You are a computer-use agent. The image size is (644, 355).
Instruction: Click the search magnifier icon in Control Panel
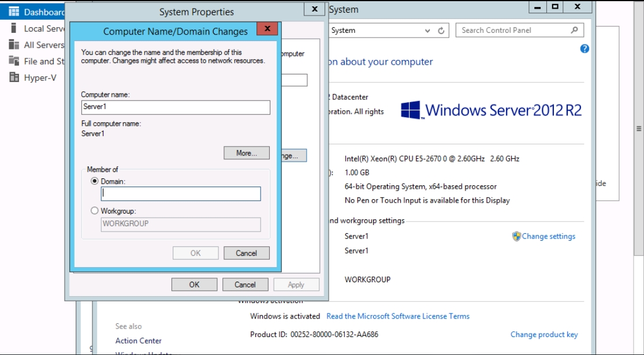tap(574, 30)
